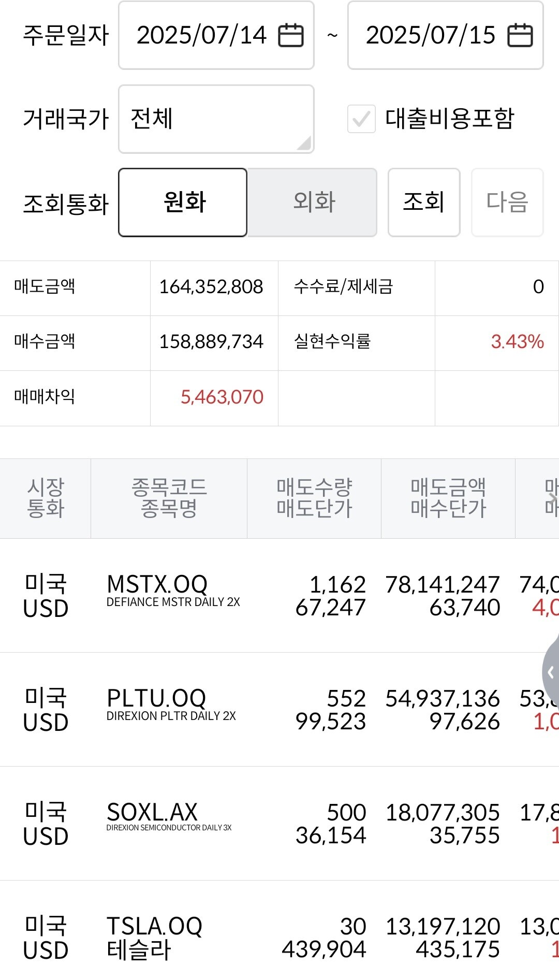Click the 조회 search button
Viewport: 559px width, 980px height.
[x=423, y=203]
